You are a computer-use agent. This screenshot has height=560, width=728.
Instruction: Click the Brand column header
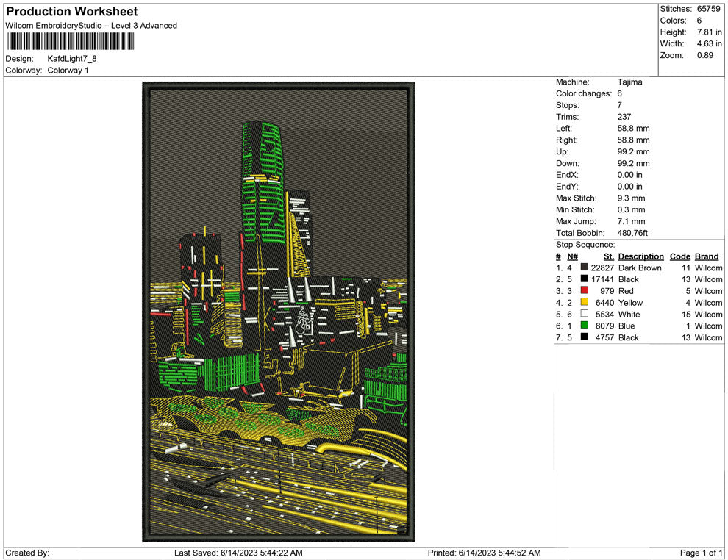tap(707, 256)
